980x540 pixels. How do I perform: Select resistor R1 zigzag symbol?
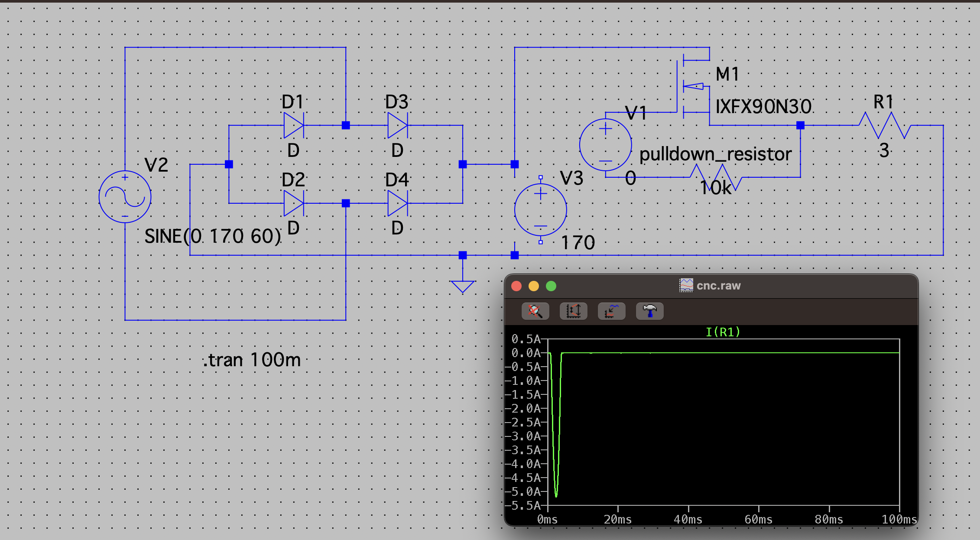(x=884, y=125)
